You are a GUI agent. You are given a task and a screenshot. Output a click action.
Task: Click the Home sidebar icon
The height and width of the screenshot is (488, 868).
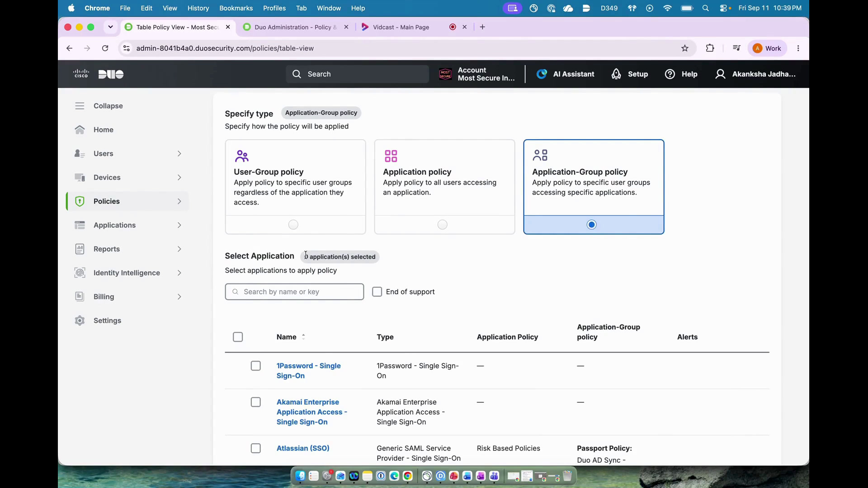[x=80, y=130]
